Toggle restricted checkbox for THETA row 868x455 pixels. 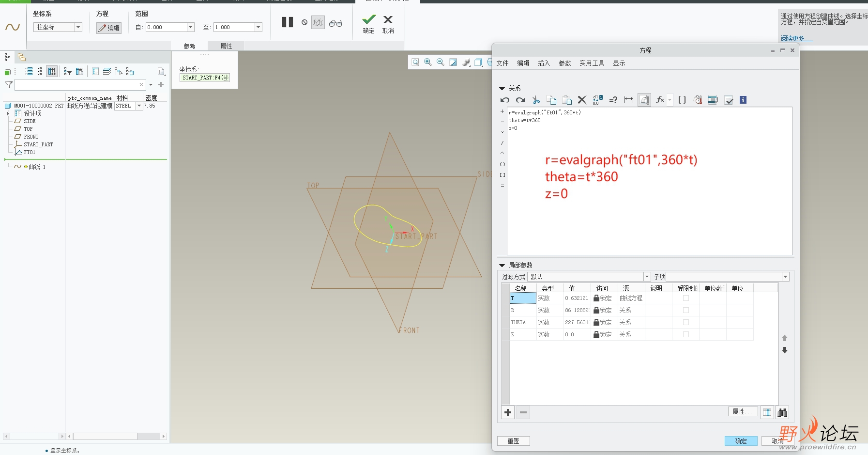(x=686, y=322)
